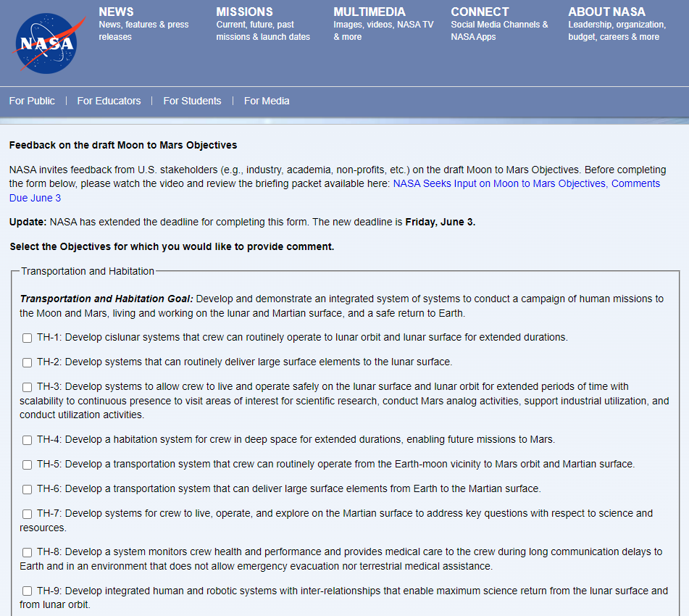Check the TH-6 Martian surface delivery checkbox

[27, 489]
